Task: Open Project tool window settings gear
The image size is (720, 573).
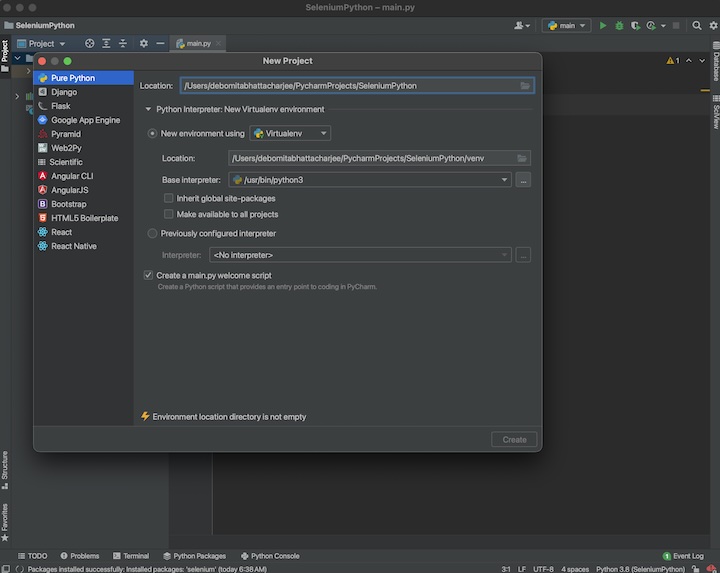Action: tap(143, 44)
